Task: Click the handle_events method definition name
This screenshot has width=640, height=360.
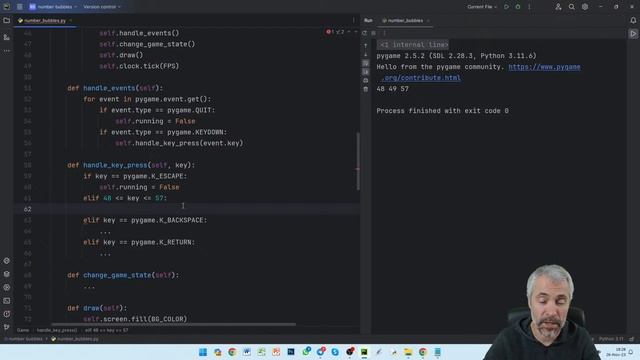Action: tap(109, 88)
